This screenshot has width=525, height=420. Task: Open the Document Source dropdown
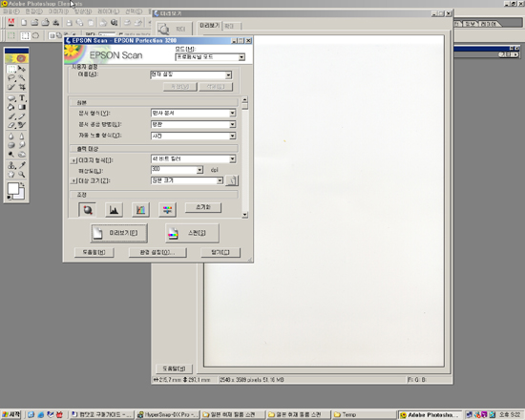(x=193, y=125)
